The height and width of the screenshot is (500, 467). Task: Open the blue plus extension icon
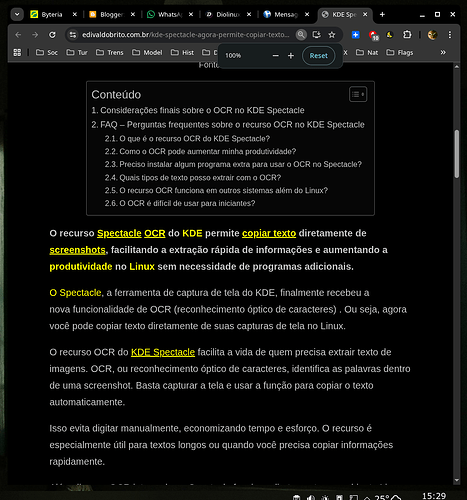coord(355,35)
